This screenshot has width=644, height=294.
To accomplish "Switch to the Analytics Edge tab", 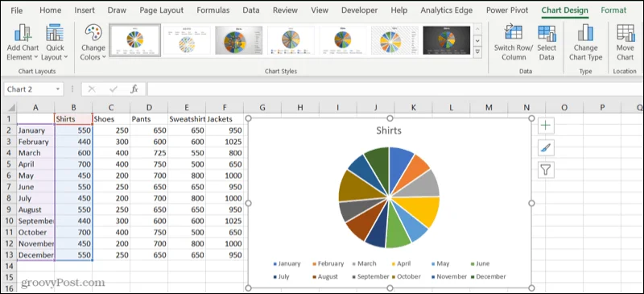I will point(447,10).
